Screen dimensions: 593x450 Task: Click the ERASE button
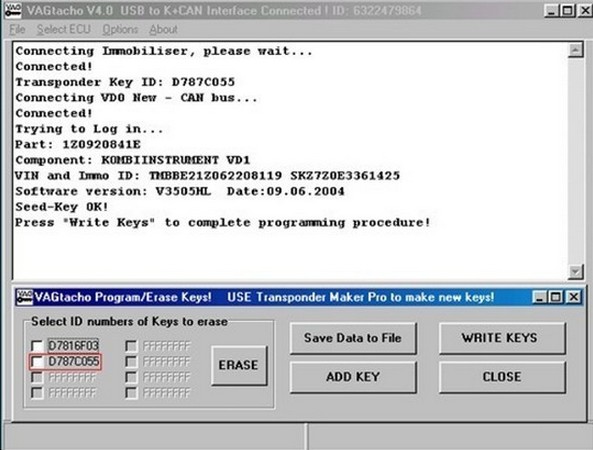[x=239, y=365]
